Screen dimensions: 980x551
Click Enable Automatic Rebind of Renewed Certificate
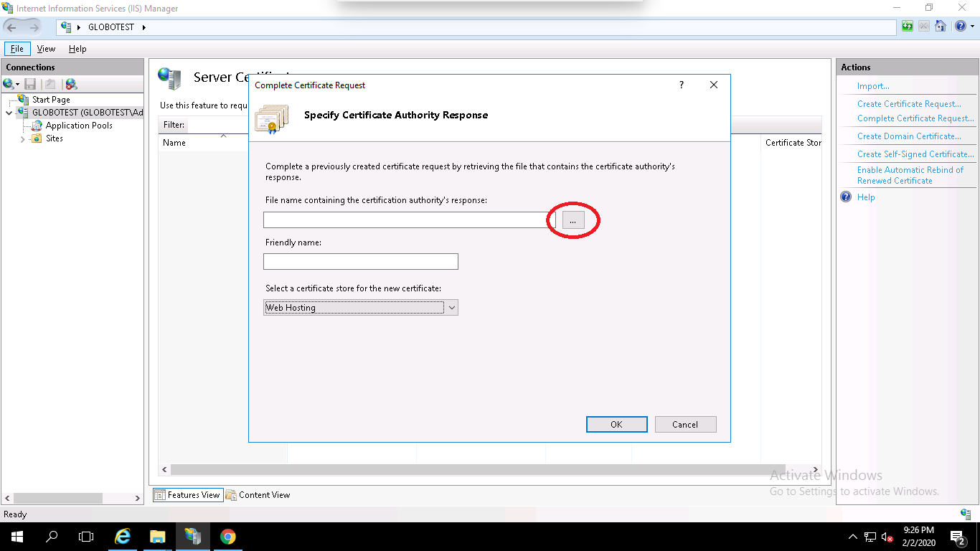910,175
